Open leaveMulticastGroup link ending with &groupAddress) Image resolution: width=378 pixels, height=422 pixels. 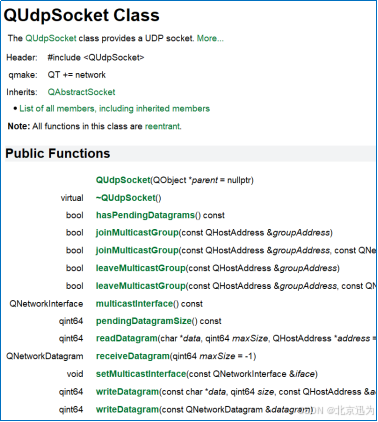[x=141, y=268]
